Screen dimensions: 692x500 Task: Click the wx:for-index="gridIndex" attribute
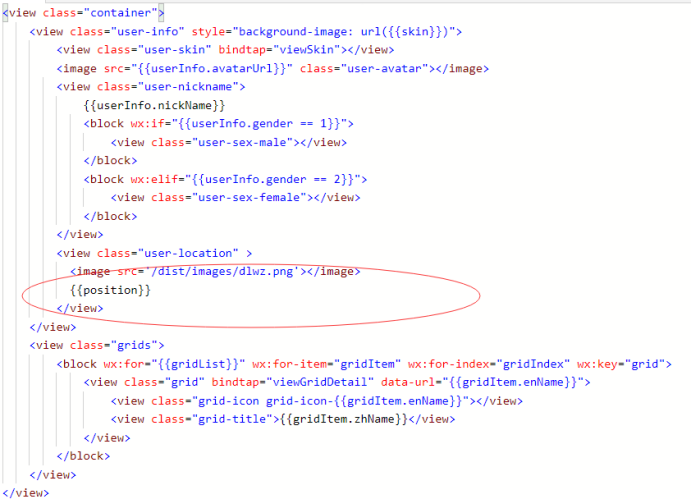pyautogui.click(x=489, y=364)
